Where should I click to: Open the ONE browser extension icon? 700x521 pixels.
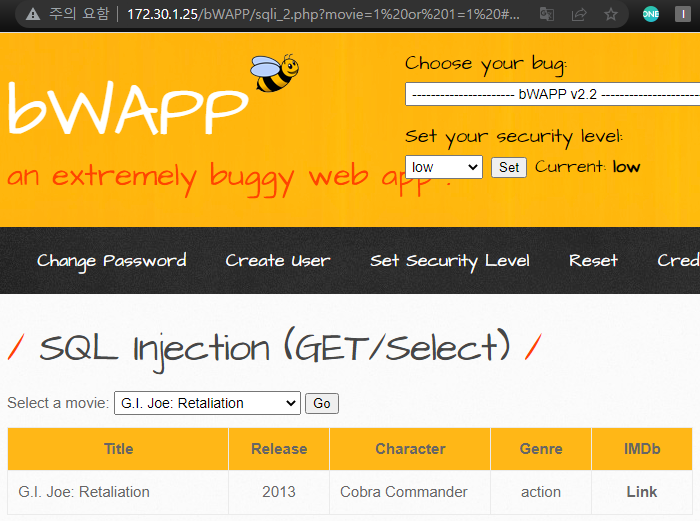(x=650, y=14)
